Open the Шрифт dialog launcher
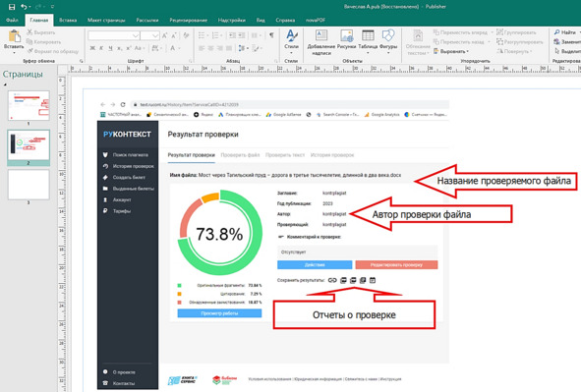The width and height of the screenshot is (581, 392). 191,61
